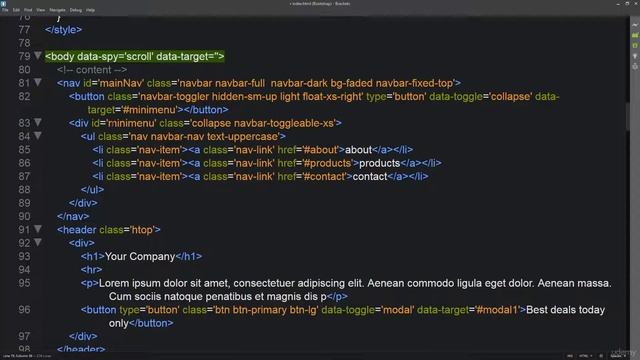Click 'btn btn-primary btn-lg' class value
Viewport: 640px width, 360px height.
pyautogui.click(x=266, y=310)
